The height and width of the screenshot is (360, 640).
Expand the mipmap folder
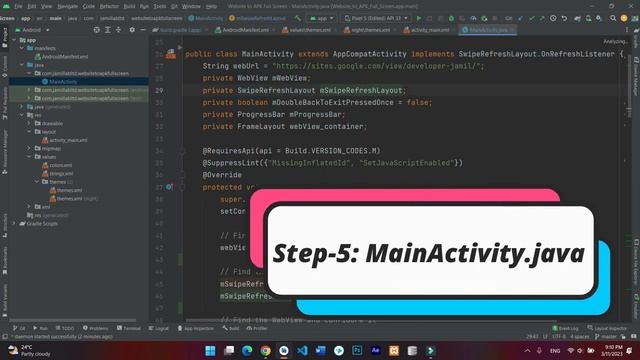pos(29,148)
